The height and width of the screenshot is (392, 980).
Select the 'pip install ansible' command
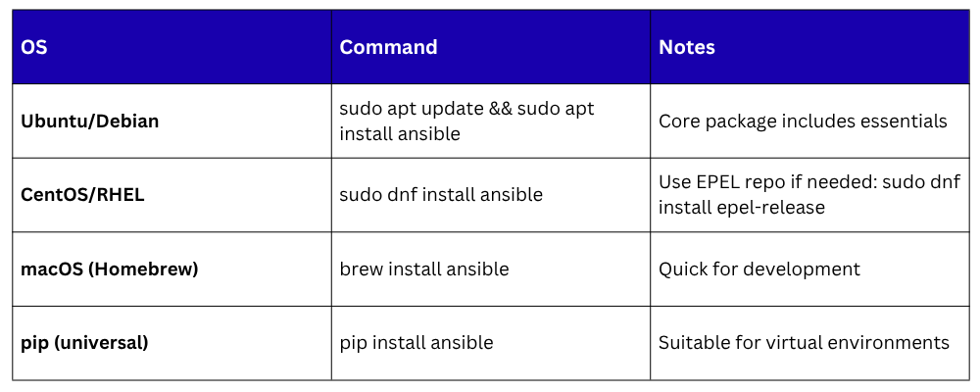[416, 343]
